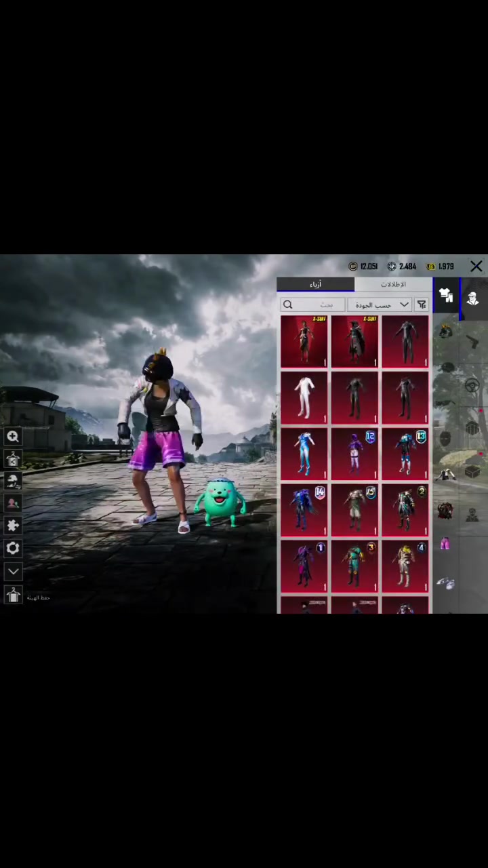Select the pink shorts slot
Screen dimensions: 488x868
tap(445, 545)
